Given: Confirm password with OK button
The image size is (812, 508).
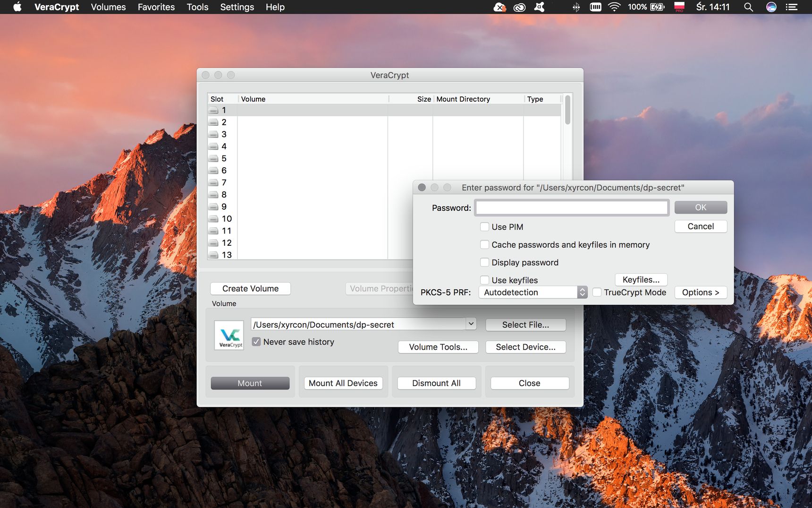Looking at the screenshot, I should click(701, 207).
